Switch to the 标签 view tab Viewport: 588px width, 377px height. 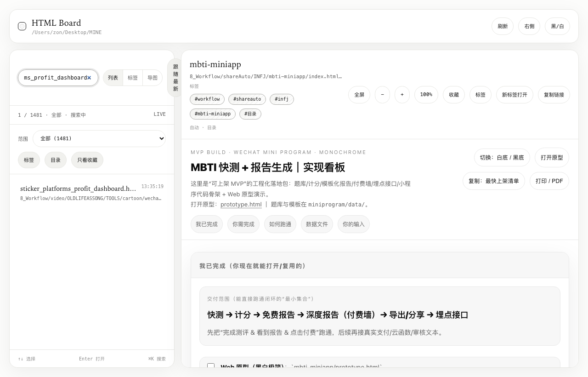click(x=133, y=78)
